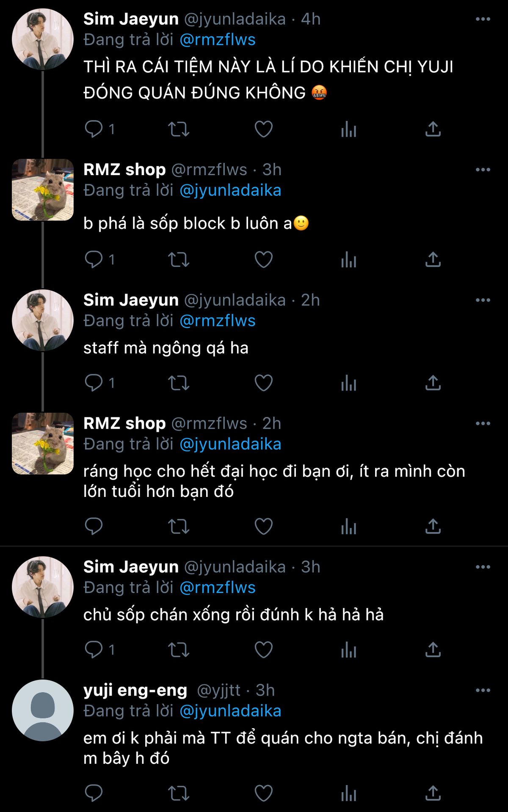Open yuji eng-eng's default avatar

coord(43,710)
